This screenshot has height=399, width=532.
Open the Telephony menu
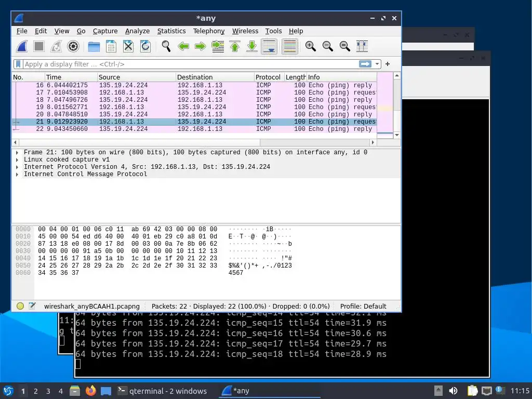(x=209, y=31)
